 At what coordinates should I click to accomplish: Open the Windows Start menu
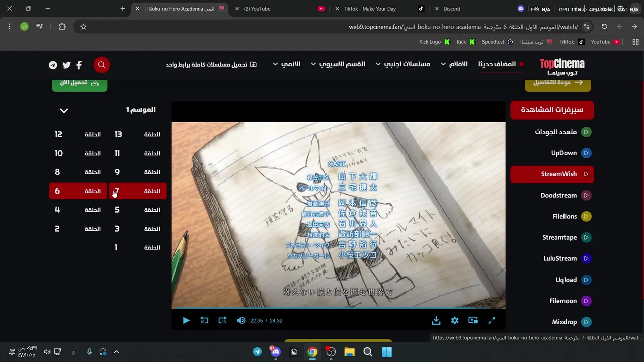tap(386, 352)
